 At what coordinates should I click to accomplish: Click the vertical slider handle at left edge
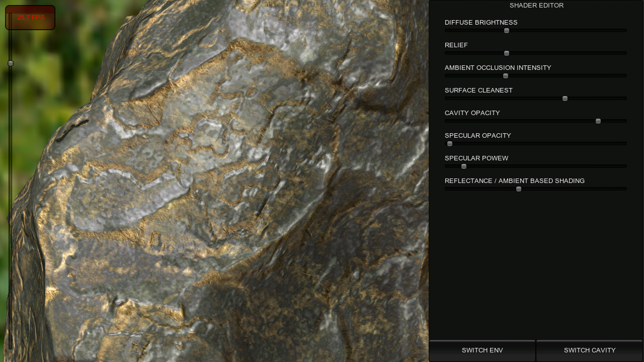click(11, 63)
